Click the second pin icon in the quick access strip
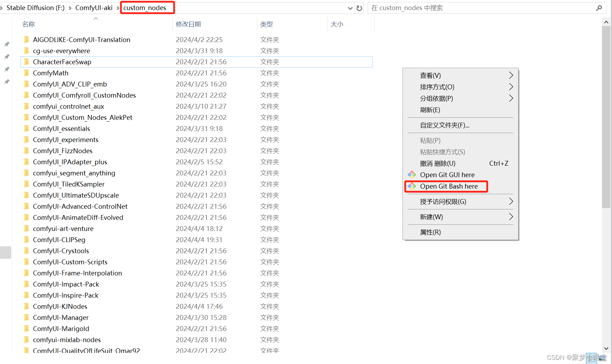Viewport: 612px width, 364px height. pos(7,57)
